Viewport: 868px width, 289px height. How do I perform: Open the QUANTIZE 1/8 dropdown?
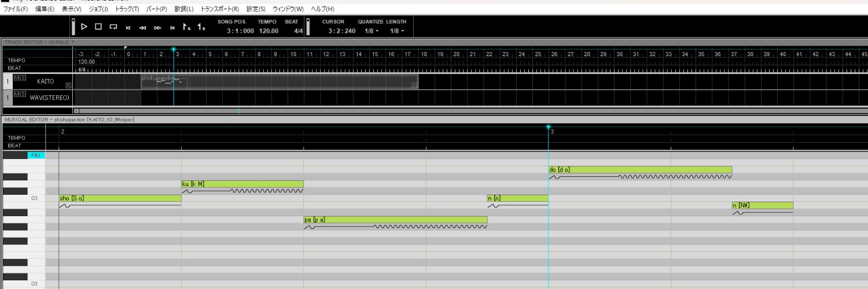pyautogui.click(x=372, y=31)
